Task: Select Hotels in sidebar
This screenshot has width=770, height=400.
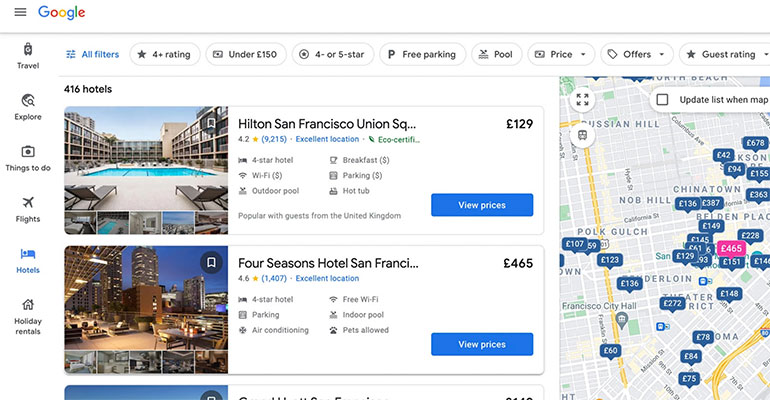Action: [28, 260]
